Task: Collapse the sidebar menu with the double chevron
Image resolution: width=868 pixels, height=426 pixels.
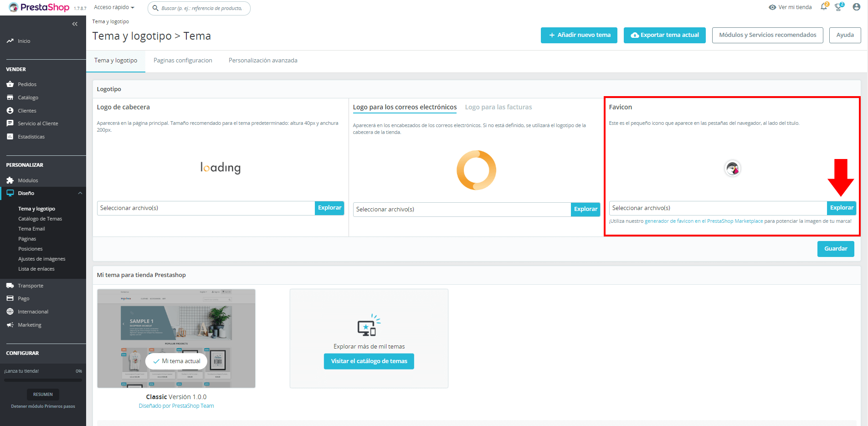Action: tap(75, 24)
